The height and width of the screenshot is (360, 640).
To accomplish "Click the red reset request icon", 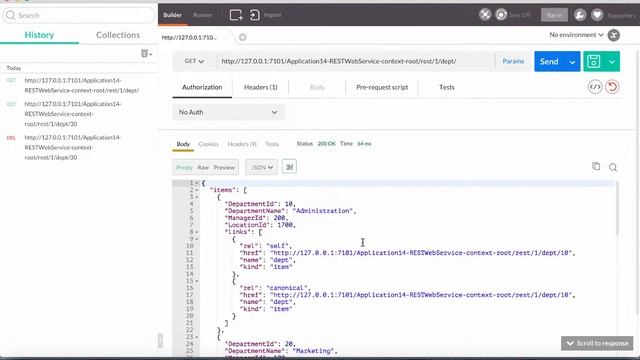I will click(612, 87).
